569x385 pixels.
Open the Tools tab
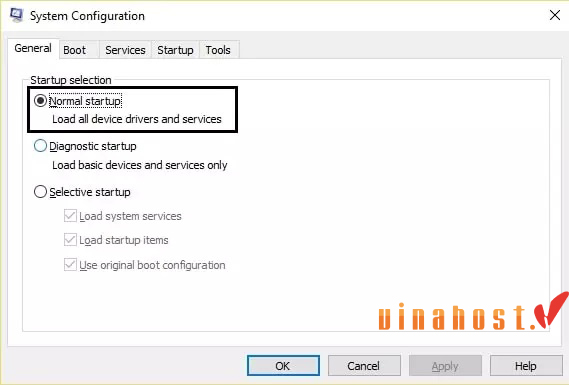point(218,50)
